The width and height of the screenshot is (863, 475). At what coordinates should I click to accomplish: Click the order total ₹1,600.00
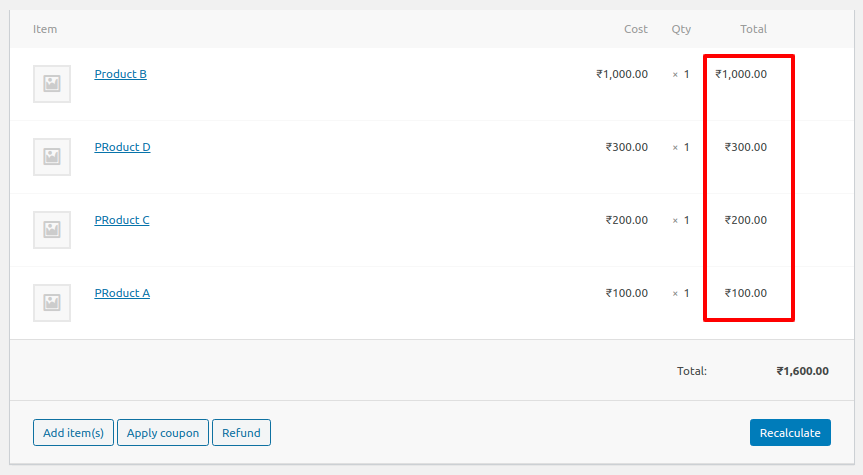[802, 371]
